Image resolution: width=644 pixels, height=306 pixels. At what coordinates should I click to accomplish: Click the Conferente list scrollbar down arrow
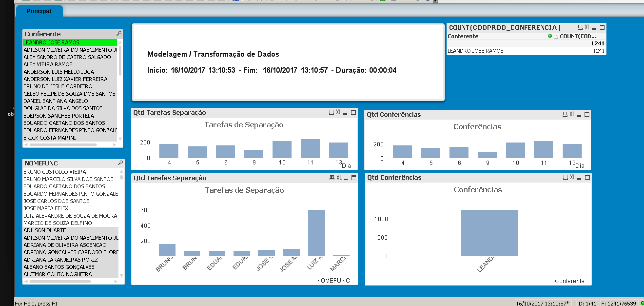coord(120,139)
